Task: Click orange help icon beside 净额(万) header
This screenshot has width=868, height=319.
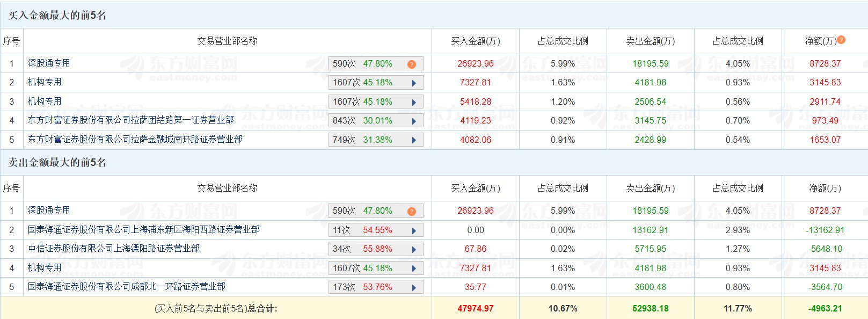Action: 841,40
